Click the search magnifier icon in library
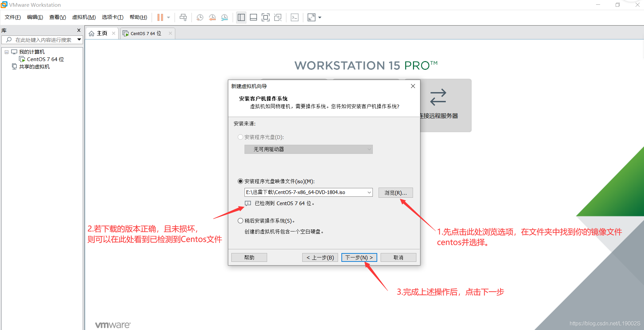Image resolution: width=644 pixels, height=330 pixels. click(9, 40)
